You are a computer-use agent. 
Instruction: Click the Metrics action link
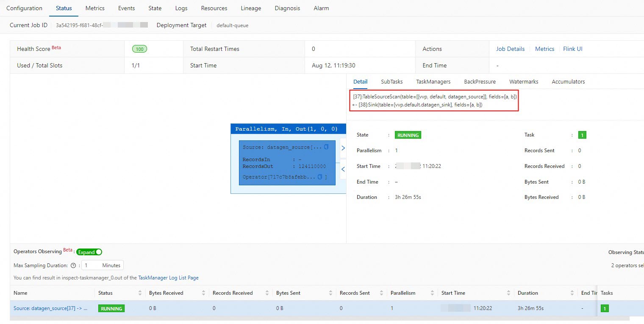tap(545, 49)
